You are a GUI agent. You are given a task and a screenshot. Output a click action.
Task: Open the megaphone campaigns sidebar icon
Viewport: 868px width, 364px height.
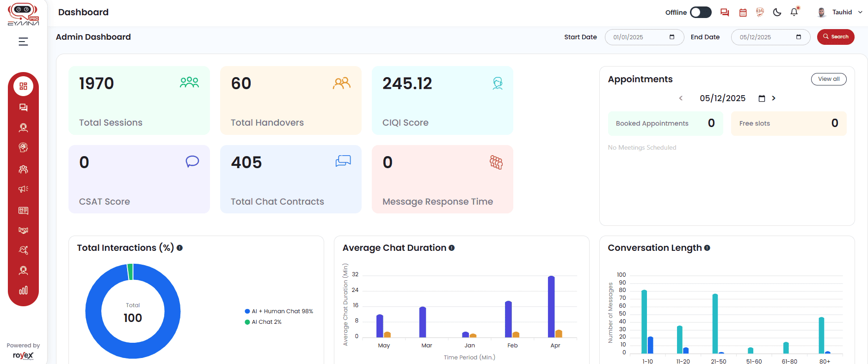pos(23,189)
